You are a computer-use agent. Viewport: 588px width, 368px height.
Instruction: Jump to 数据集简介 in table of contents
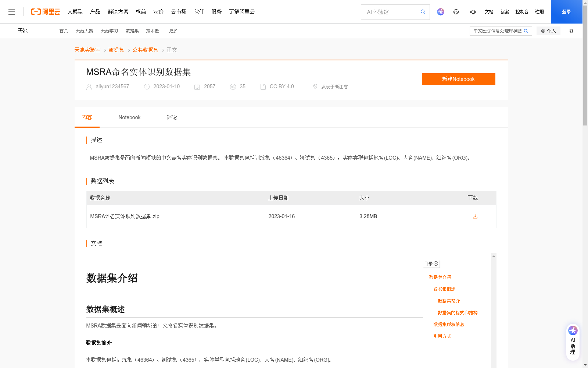pos(449,301)
